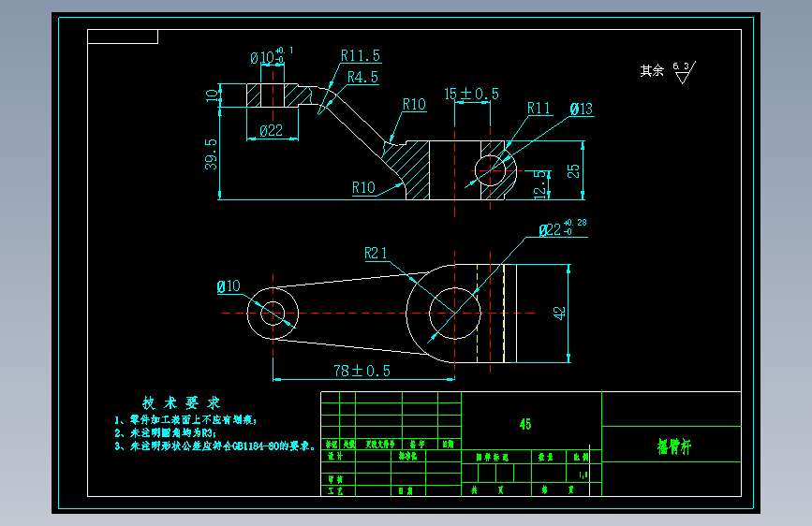The height and width of the screenshot is (526, 812).
Task: Select the 12.5 vertical dimension text
Action: point(540,184)
